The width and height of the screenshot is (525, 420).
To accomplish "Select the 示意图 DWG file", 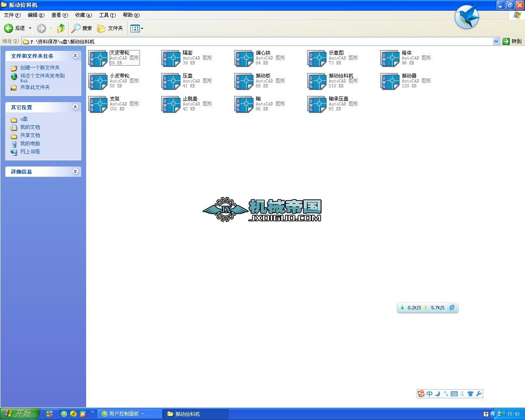I will click(333, 58).
